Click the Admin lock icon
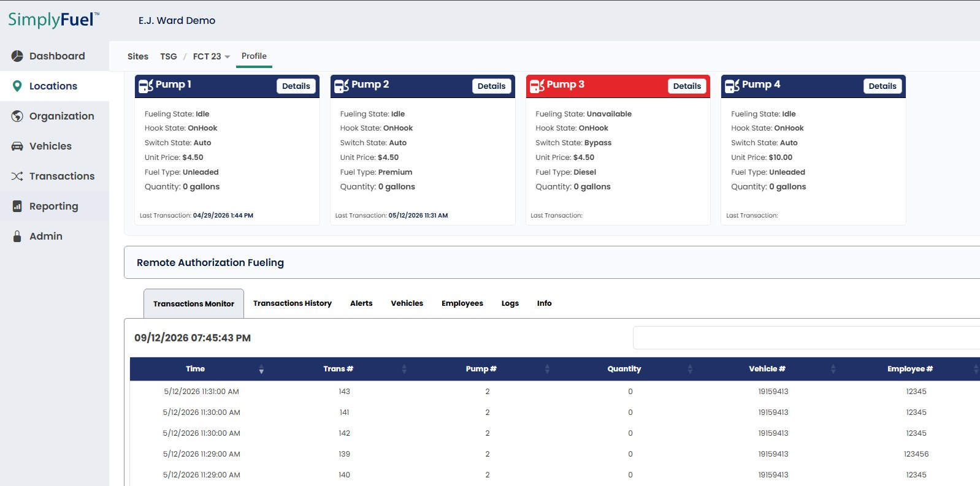The image size is (980, 486). pos(17,236)
